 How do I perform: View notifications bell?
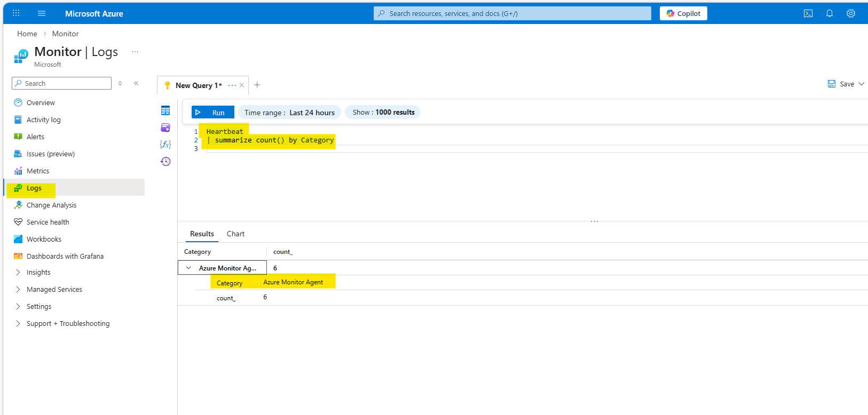pos(830,13)
